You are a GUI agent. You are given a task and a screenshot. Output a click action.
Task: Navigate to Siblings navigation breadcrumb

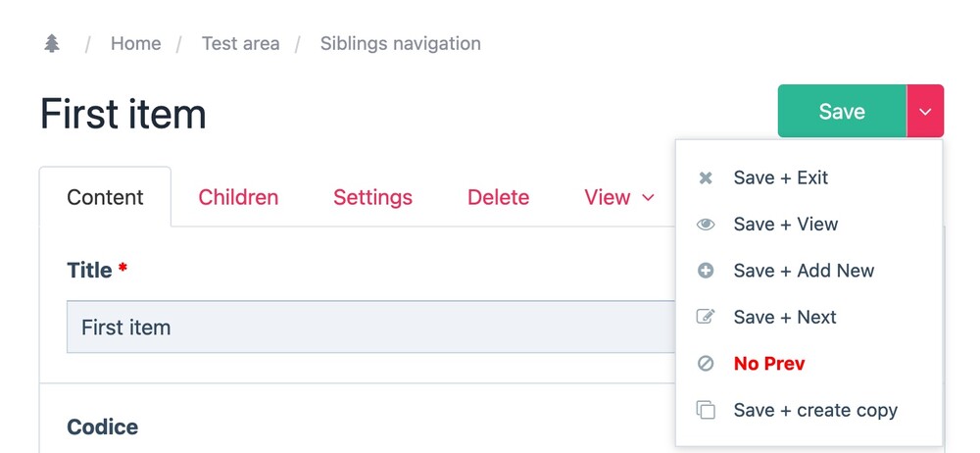400,44
